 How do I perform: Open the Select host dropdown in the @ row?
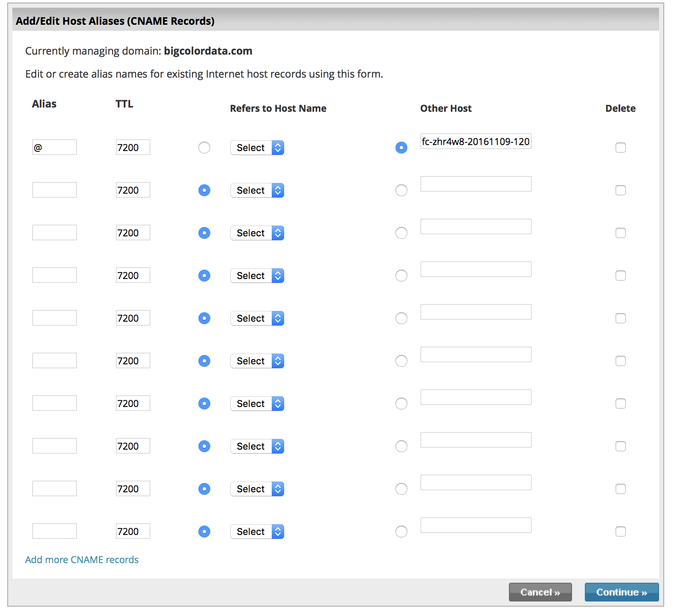257,148
